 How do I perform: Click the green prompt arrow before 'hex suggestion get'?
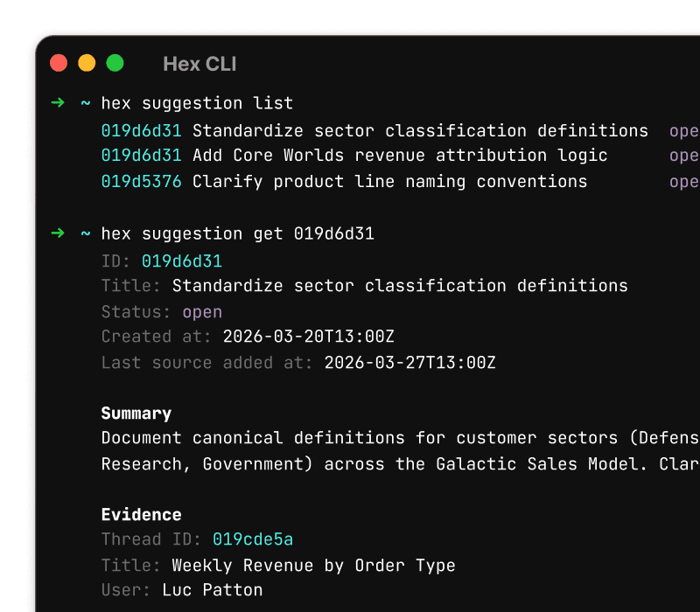(x=58, y=233)
